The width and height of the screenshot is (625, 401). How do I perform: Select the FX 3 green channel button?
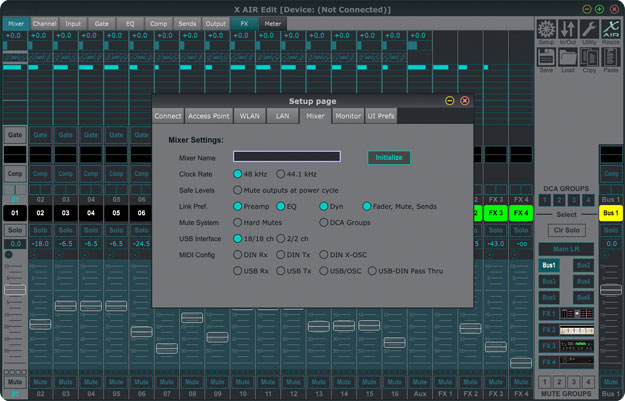[495, 213]
